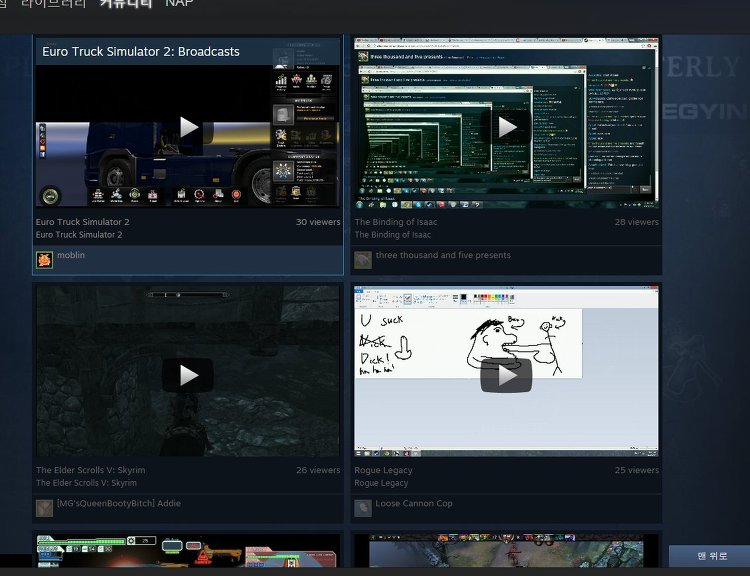Open moblin broadcaster name link
Image resolution: width=750 pixels, height=576 pixels.
(x=71, y=255)
